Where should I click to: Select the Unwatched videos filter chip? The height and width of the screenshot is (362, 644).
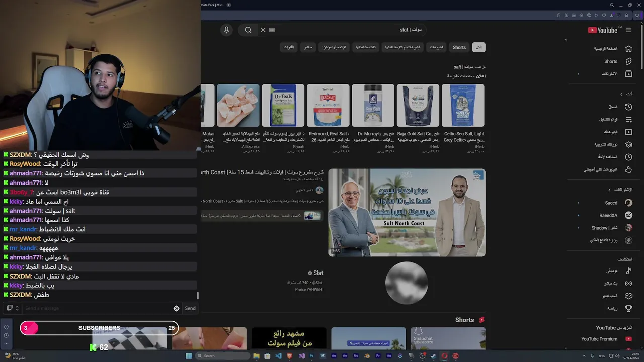[x=403, y=47]
